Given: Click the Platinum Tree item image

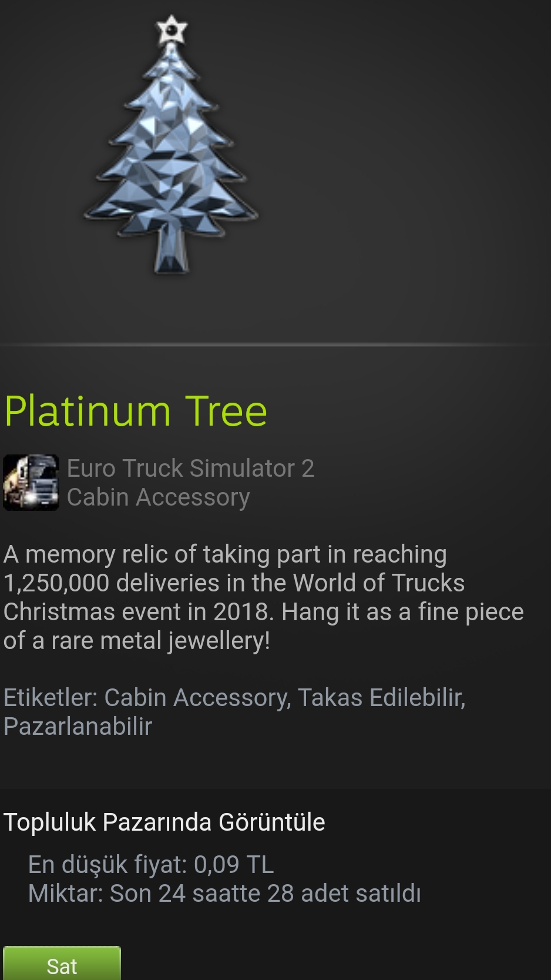Looking at the screenshot, I should [x=171, y=145].
